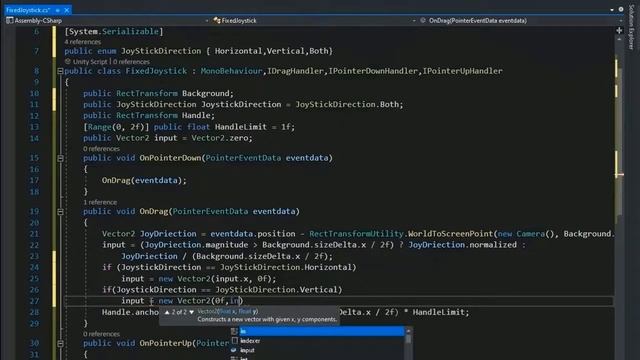Pin the FixedJoystick.cs tab
Screen dimensions: 640x360
(x=58, y=10)
